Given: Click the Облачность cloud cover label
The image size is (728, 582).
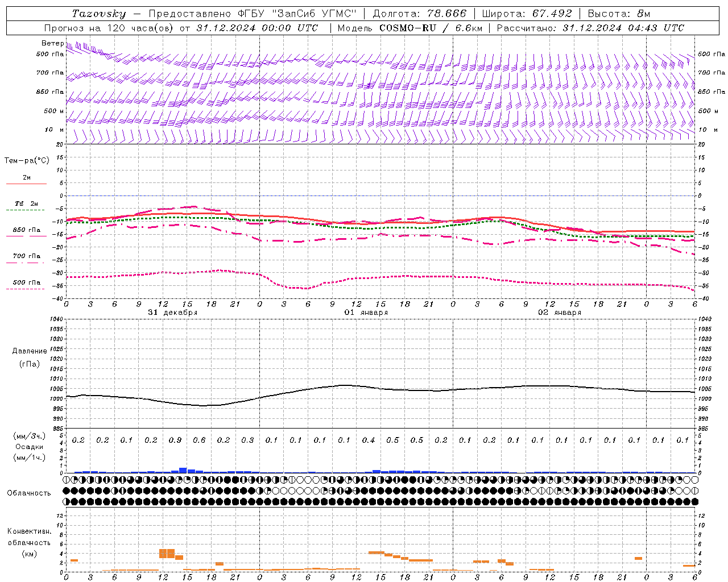Looking at the screenshot, I should [29, 493].
